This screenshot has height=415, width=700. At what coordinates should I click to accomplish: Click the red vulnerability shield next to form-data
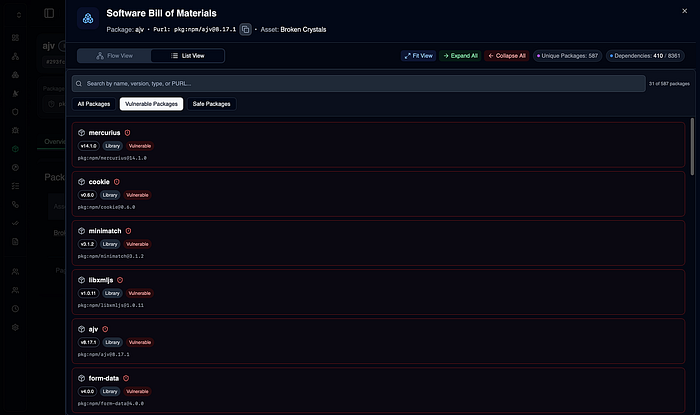tap(126, 378)
